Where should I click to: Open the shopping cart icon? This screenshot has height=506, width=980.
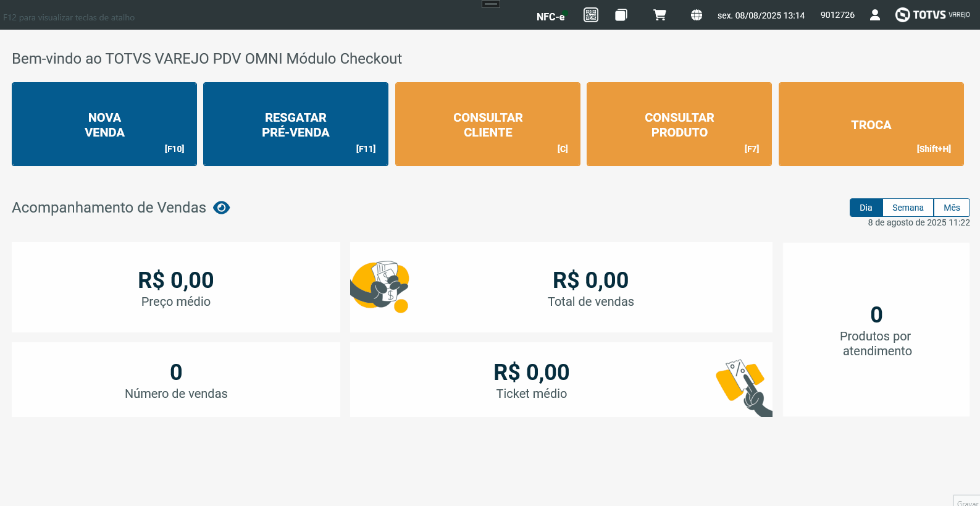tap(660, 15)
